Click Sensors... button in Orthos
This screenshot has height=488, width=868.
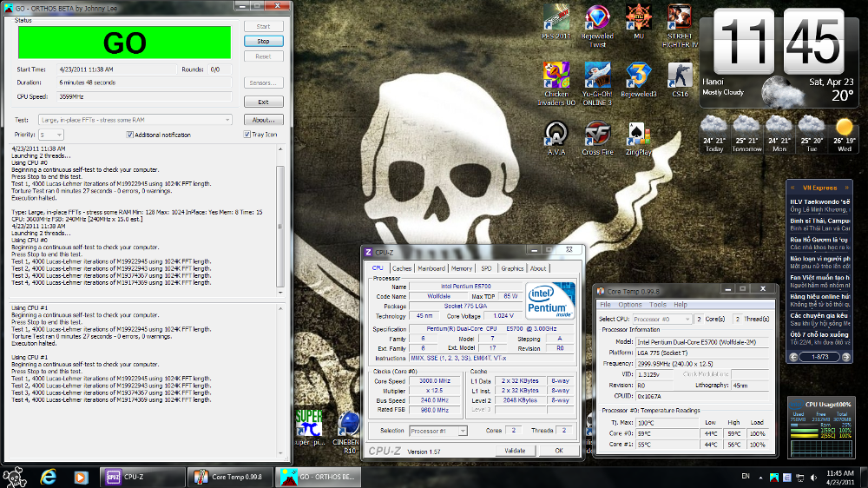(264, 82)
